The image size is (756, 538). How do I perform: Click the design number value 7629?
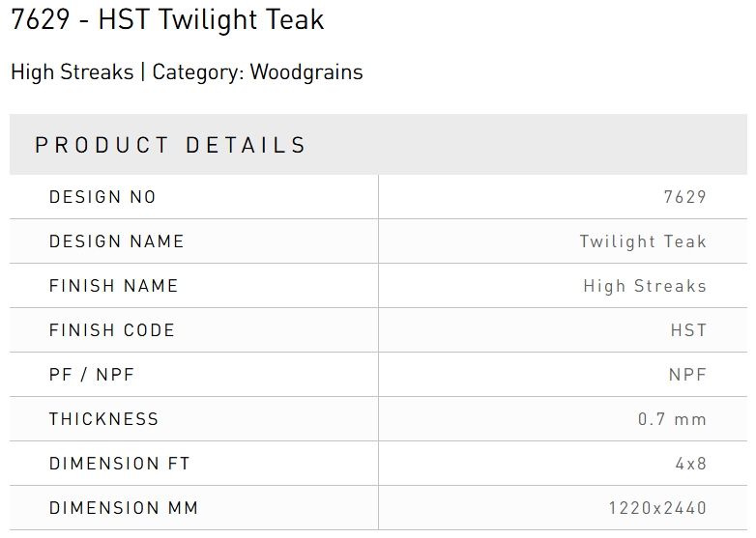pos(685,197)
